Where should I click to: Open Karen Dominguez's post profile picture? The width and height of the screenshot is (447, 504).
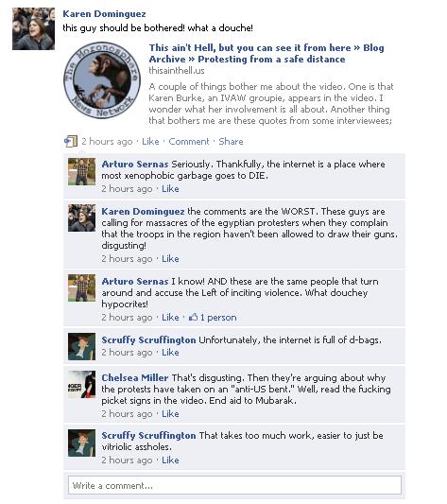point(33,29)
